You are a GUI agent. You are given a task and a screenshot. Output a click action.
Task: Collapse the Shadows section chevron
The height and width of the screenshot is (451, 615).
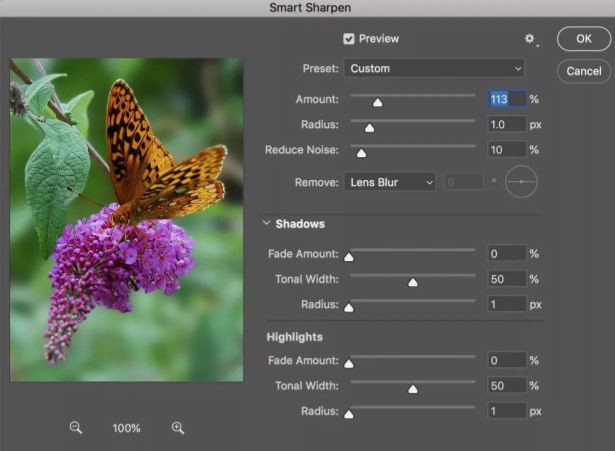[266, 223]
